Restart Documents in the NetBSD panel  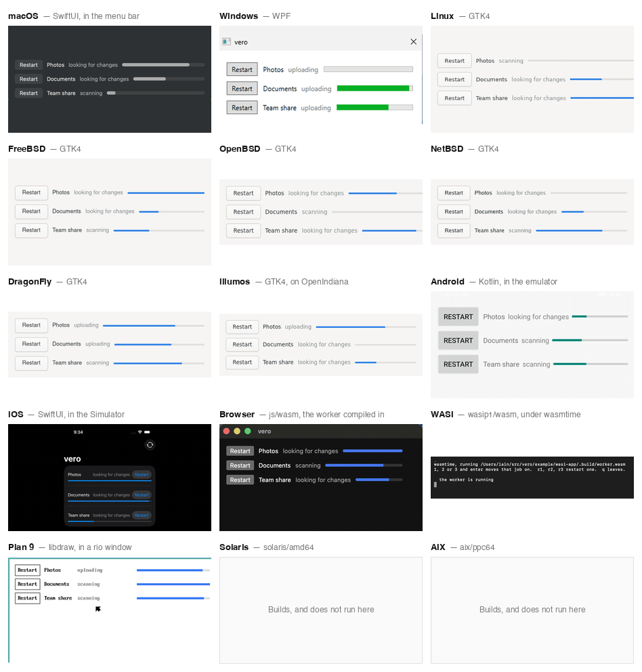click(454, 212)
